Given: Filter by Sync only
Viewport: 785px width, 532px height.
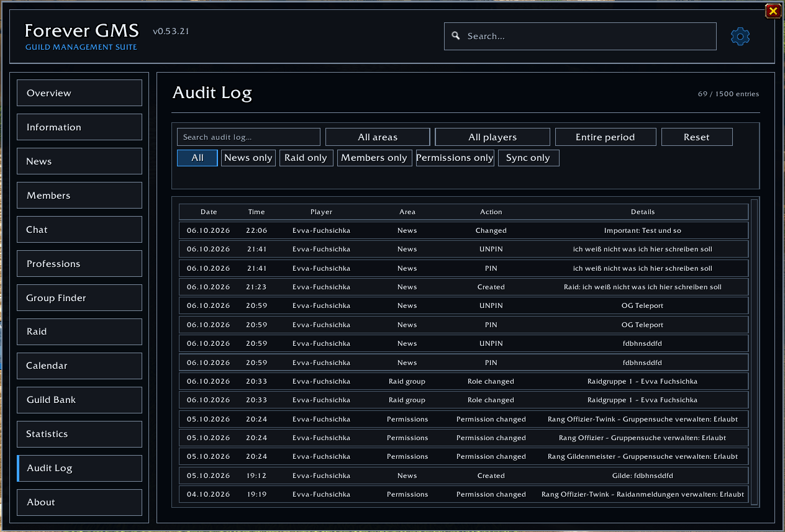Looking at the screenshot, I should click(x=529, y=158).
